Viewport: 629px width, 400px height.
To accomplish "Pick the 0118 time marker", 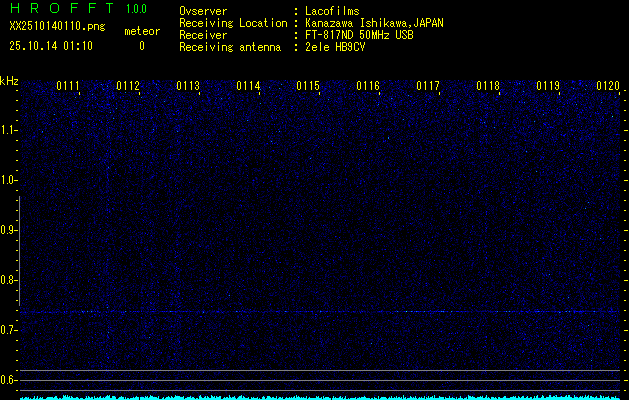I will [488, 87].
